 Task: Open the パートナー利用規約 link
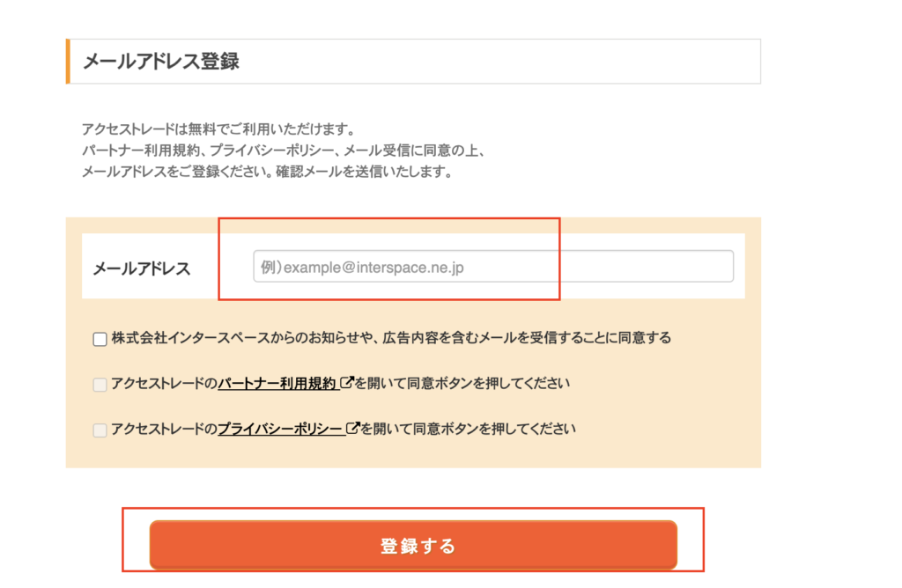pyautogui.click(x=277, y=384)
